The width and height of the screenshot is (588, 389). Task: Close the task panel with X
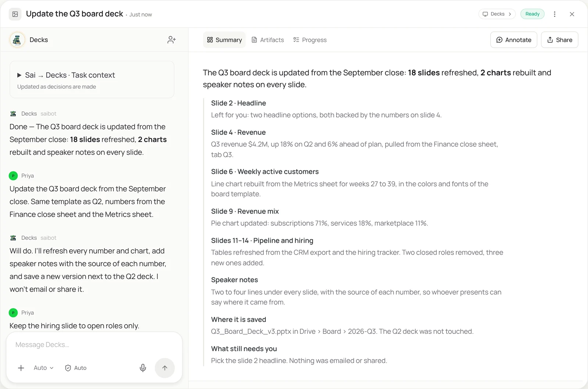click(572, 14)
